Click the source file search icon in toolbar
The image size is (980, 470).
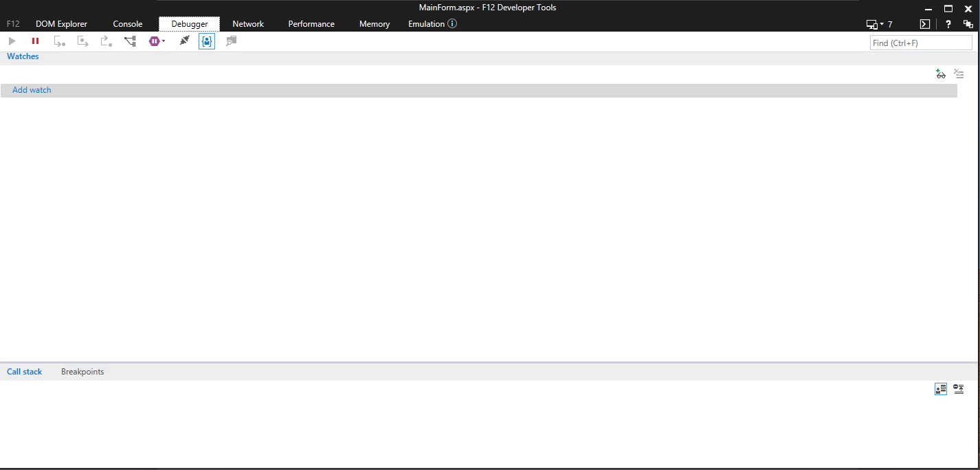coord(231,41)
